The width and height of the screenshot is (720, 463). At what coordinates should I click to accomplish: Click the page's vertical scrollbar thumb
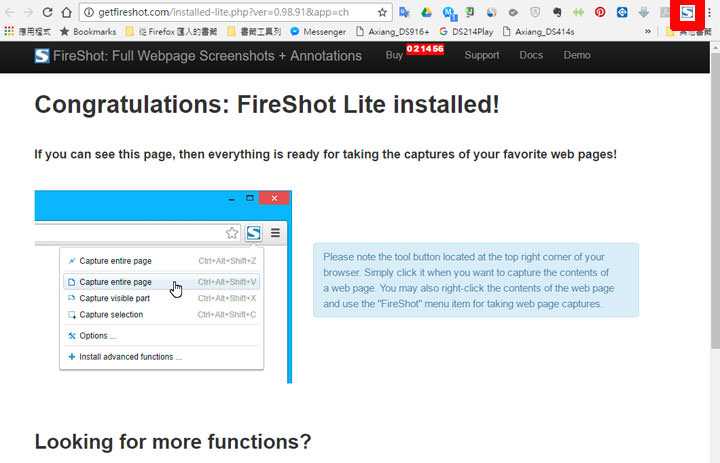coord(715,200)
